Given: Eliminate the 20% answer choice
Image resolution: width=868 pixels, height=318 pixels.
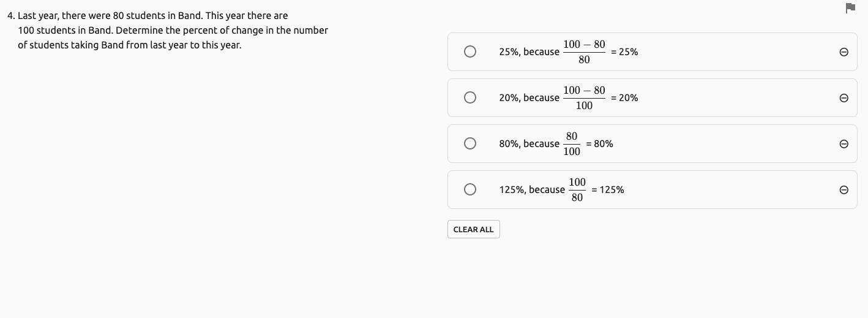Looking at the screenshot, I should tap(844, 98).
